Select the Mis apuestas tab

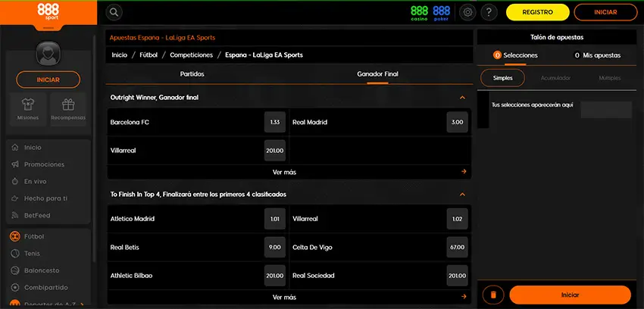(597, 55)
